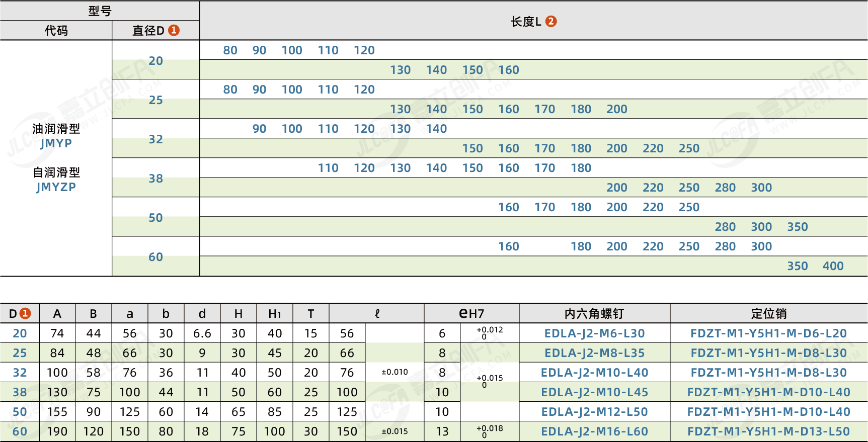Select diameter 60 in the top model table
The image size is (868, 442).
coord(155,257)
